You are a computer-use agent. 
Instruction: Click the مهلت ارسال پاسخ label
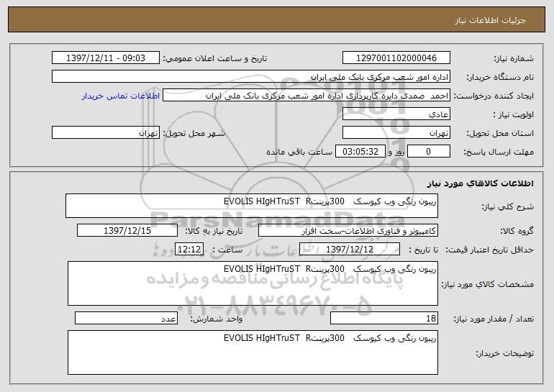(x=499, y=152)
